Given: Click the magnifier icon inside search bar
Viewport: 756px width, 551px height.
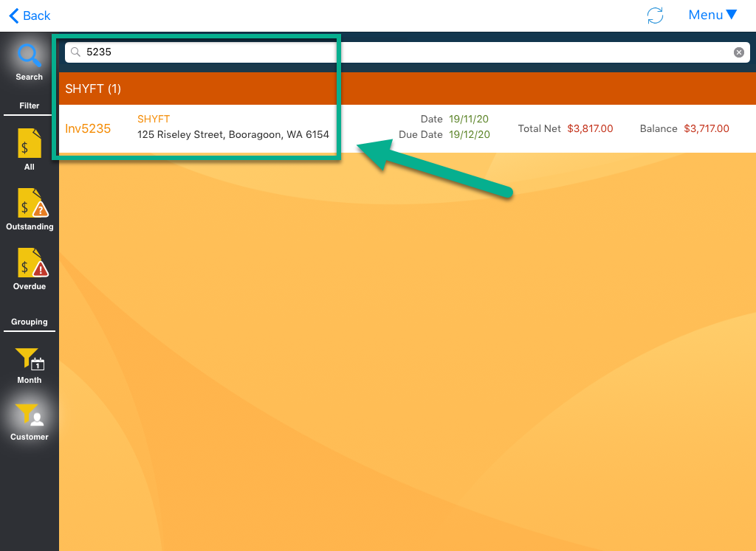Looking at the screenshot, I should click(75, 52).
